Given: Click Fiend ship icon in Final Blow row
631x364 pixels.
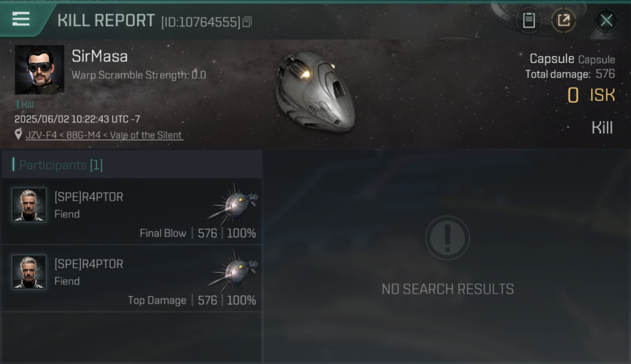Looking at the screenshot, I should (x=234, y=203).
